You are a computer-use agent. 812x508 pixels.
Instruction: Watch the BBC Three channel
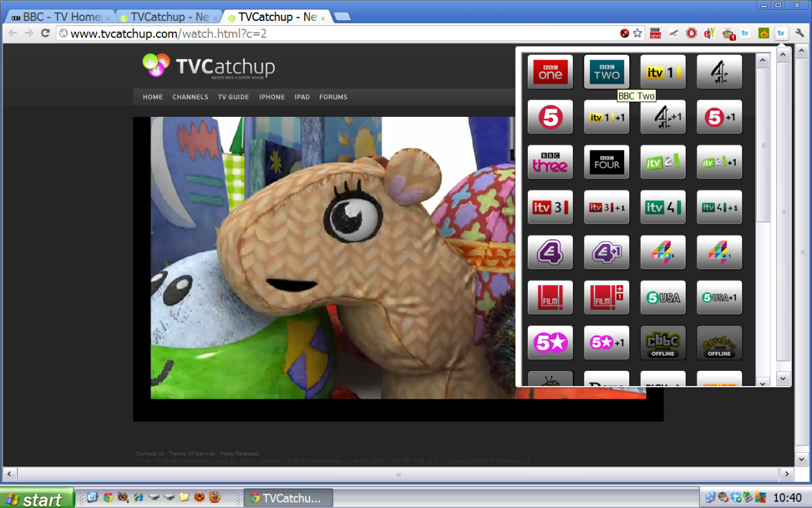tap(550, 163)
